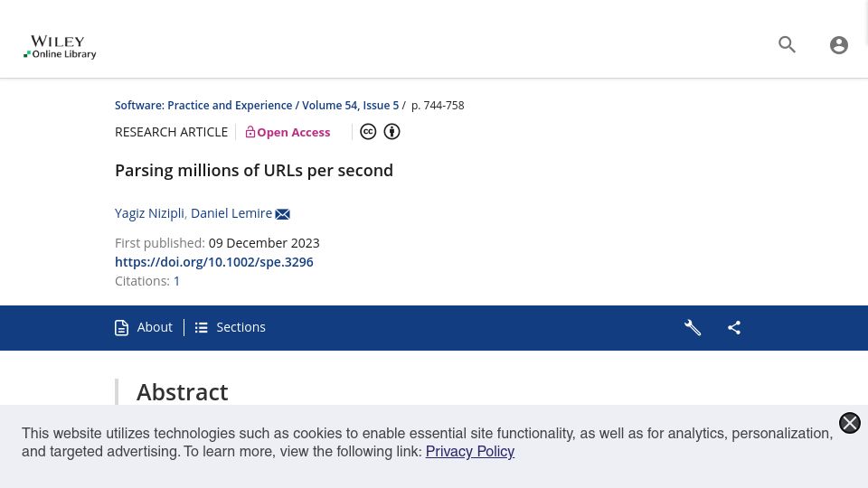Click the Creative Commons attribution person icon
Screen dimensions: 868x488
point(392,132)
